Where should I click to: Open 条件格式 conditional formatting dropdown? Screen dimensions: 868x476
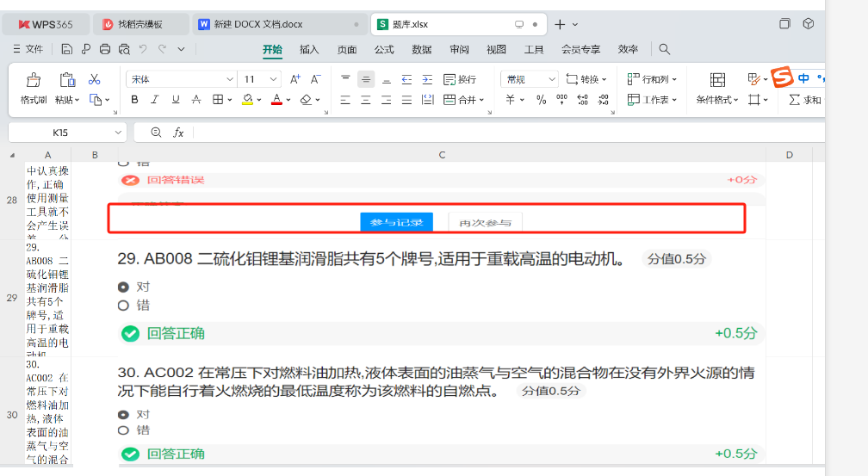[716, 100]
